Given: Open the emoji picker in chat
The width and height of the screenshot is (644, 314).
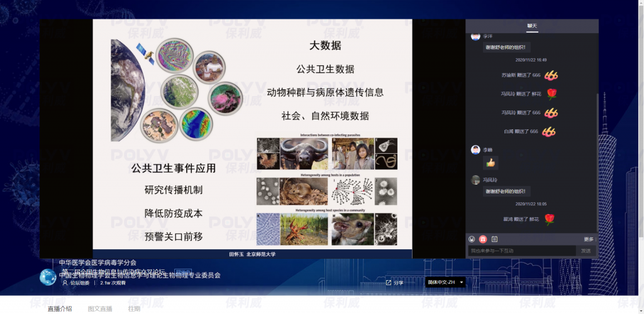Looking at the screenshot, I should (x=472, y=239).
